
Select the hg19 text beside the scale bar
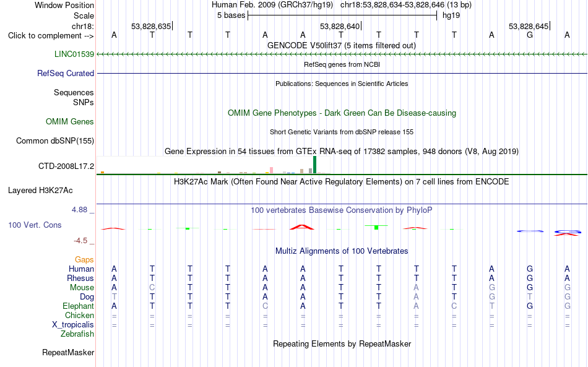[451, 15]
